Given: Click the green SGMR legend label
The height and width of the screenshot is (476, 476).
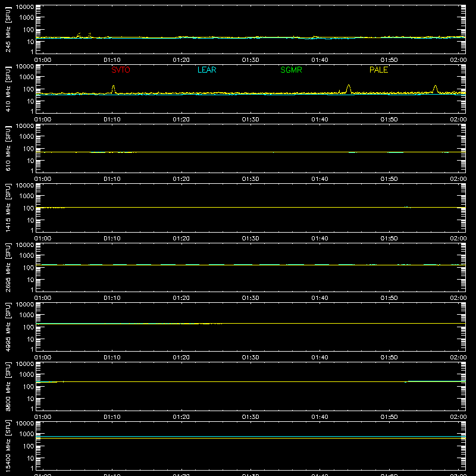Looking at the screenshot, I should coord(291,70).
